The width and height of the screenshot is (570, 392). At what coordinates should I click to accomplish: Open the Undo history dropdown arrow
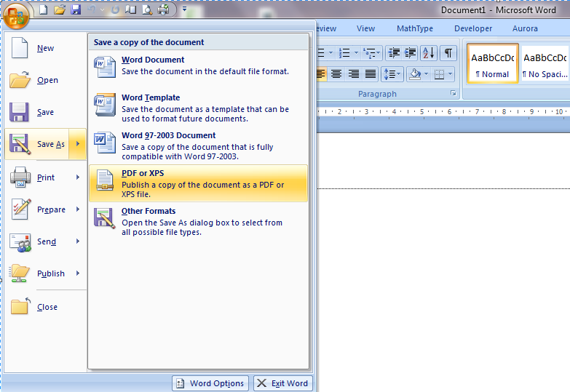click(102, 9)
